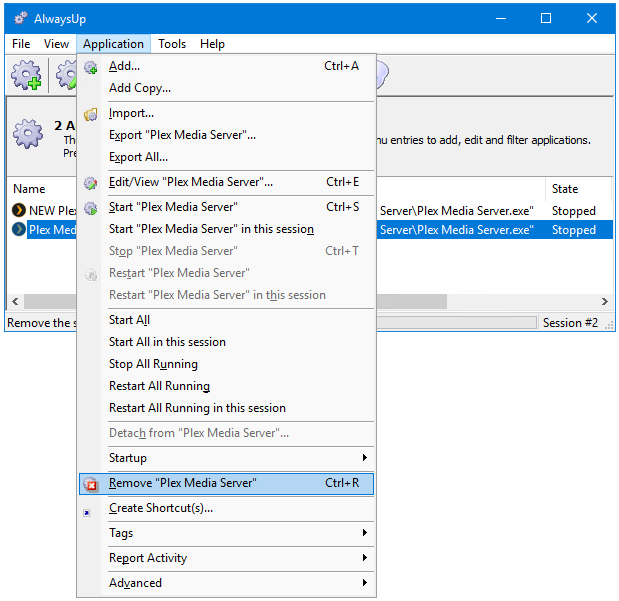Close the AlwaysUp window
This screenshot has width=619, height=601.
(592, 18)
